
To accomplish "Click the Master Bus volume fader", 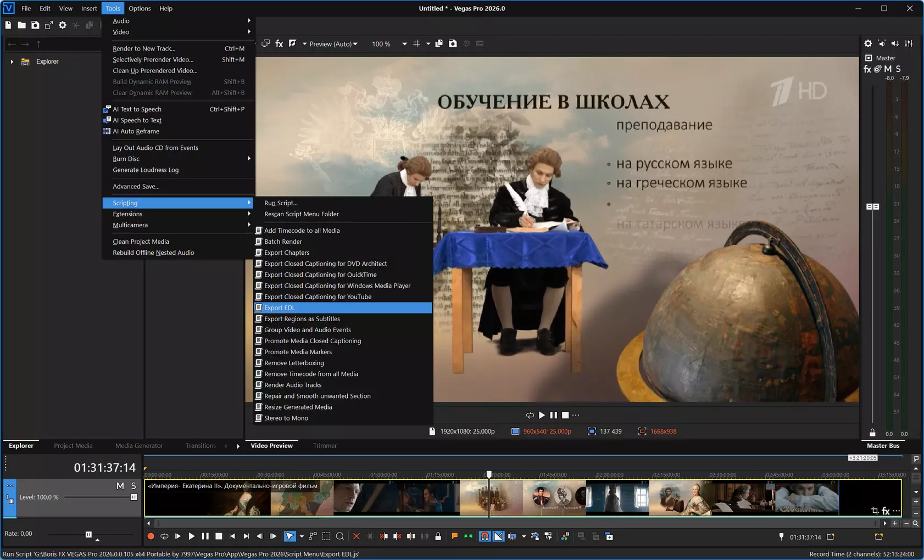I will click(872, 206).
